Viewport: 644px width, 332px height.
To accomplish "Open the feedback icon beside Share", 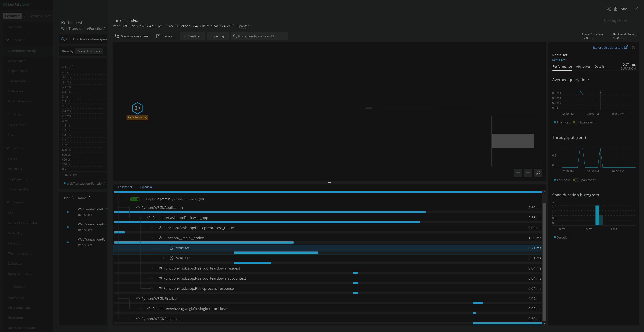I will (608, 9).
